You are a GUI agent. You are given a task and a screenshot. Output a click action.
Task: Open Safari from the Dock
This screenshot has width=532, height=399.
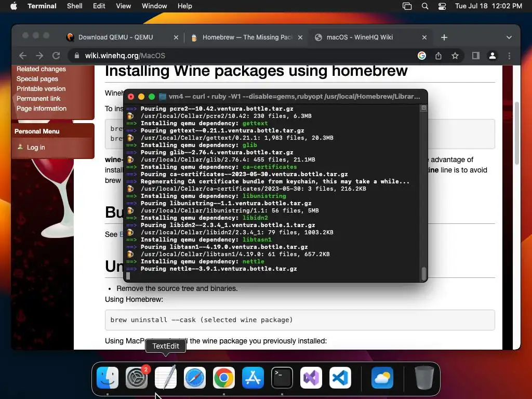[x=195, y=378]
